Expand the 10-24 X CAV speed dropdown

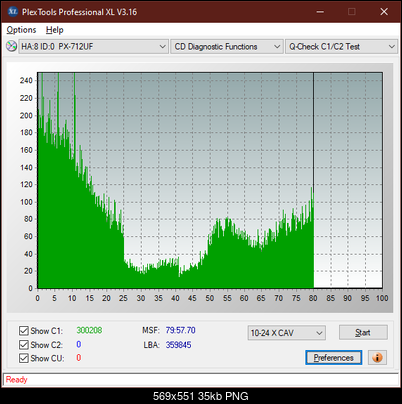coord(287,333)
